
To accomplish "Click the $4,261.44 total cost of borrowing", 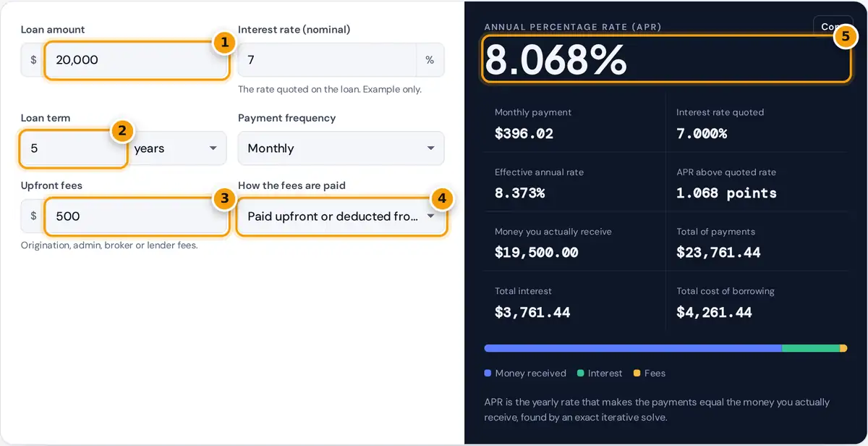I will (714, 313).
